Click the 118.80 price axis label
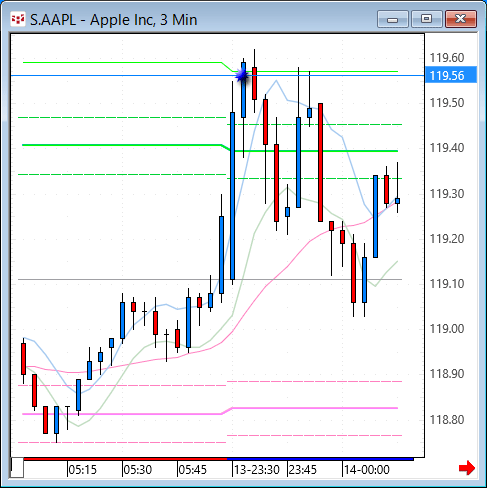The width and height of the screenshot is (487, 488). coord(447,420)
